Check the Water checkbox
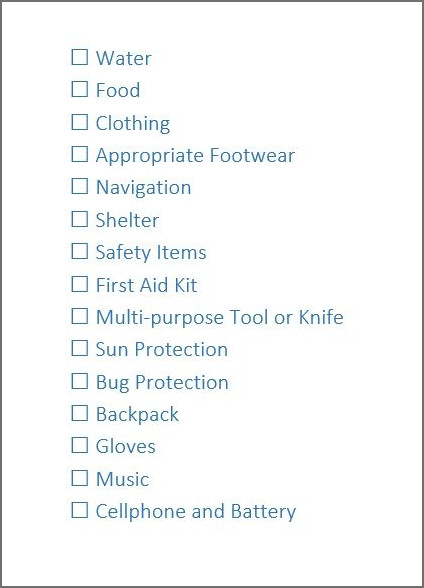This screenshot has height=588, width=424. pos(79,57)
